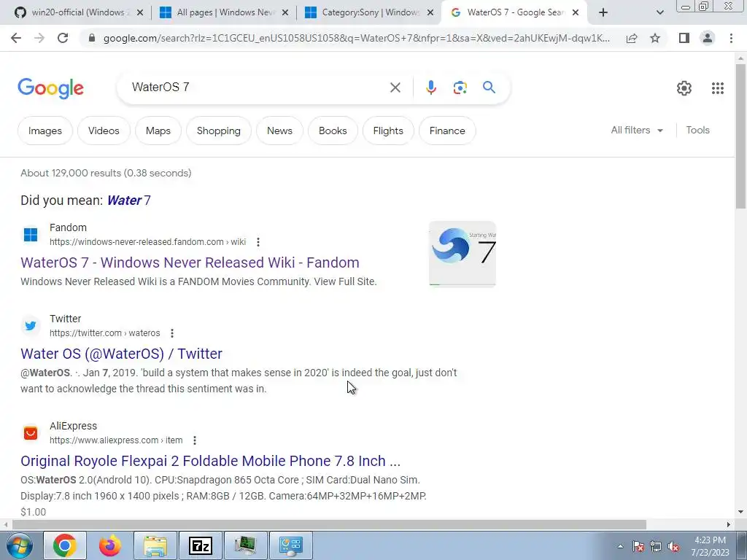This screenshot has width=747, height=560.
Task: Click the browser forward arrow
Action: 39,38
